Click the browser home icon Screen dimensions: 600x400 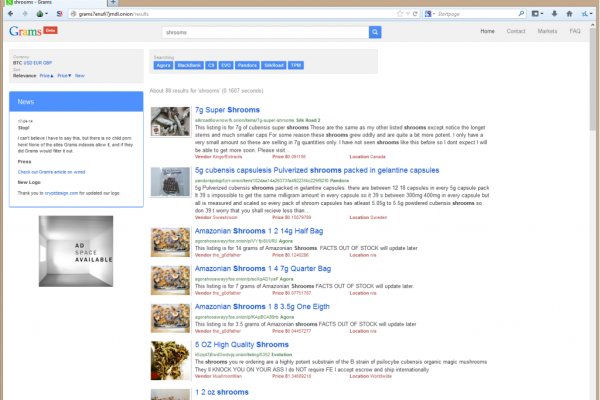pyautogui.click(x=566, y=14)
